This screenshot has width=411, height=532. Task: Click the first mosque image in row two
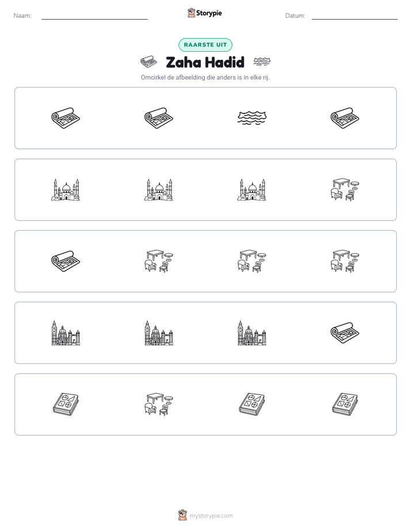[x=66, y=189]
